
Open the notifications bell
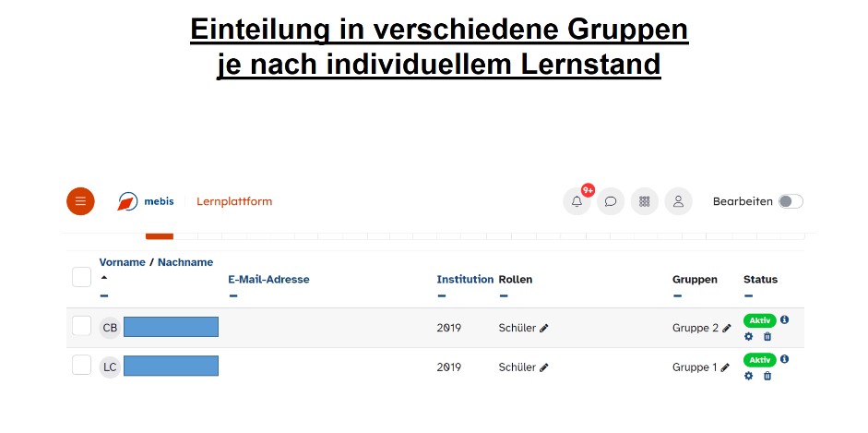577,201
